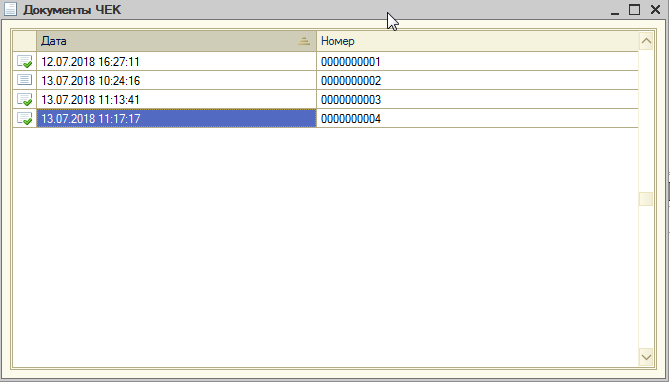Select number cell 0000000002
Image resolution: width=670 pixels, height=383 pixels.
point(477,80)
